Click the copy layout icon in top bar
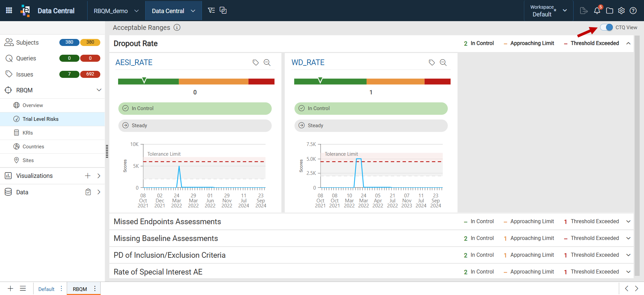 click(x=223, y=10)
